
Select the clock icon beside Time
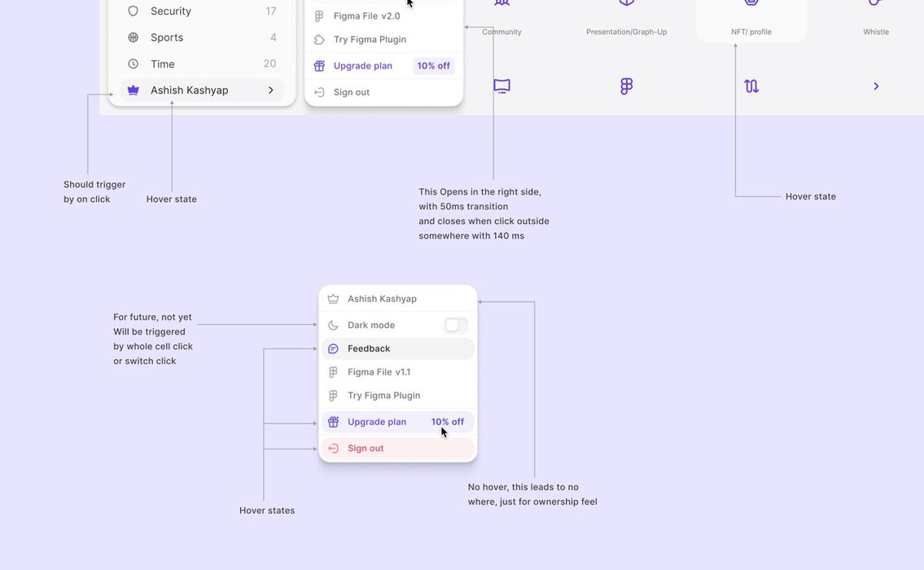(x=134, y=64)
